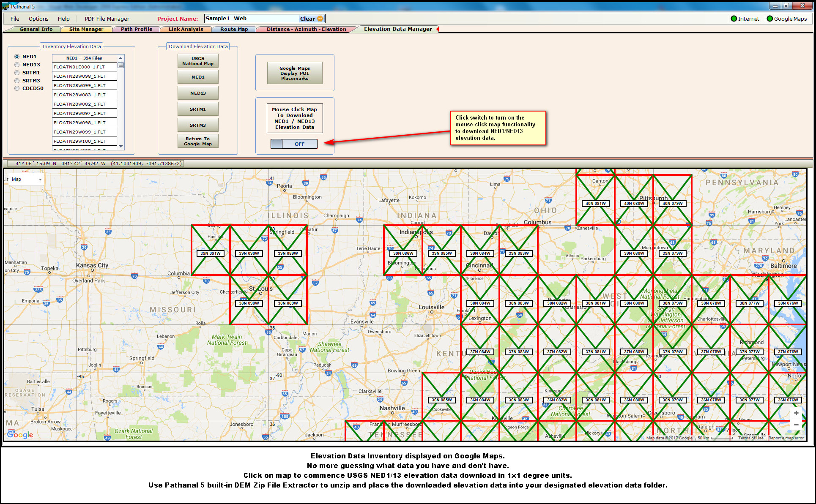816x504 pixels.
Task: Click the green Internet status indicator
Action: [x=734, y=19]
